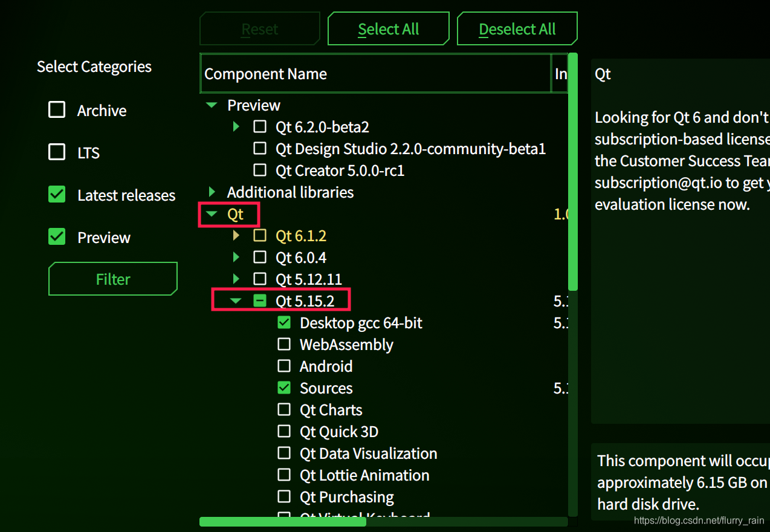Uncheck the Latest releases checkbox

point(57,194)
